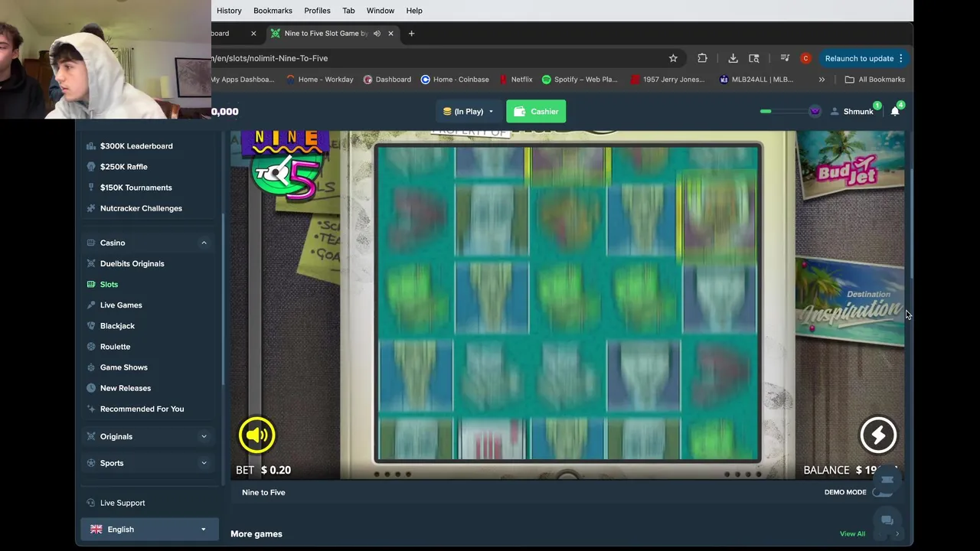This screenshot has height=551, width=980.
Task: Toggle the Demo Mode switch
Action: (x=882, y=492)
